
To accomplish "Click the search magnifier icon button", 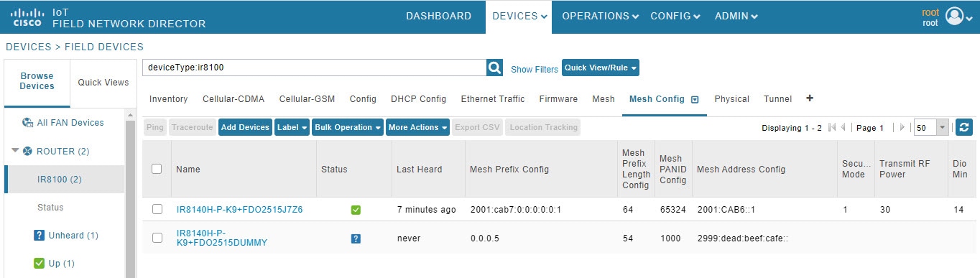I will pos(495,68).
